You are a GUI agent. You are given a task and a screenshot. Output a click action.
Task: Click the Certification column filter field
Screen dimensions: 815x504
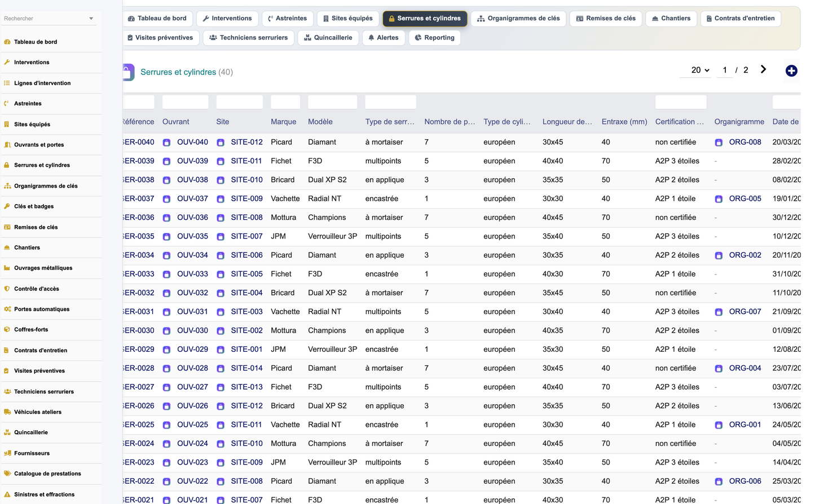tap(681, 102)
